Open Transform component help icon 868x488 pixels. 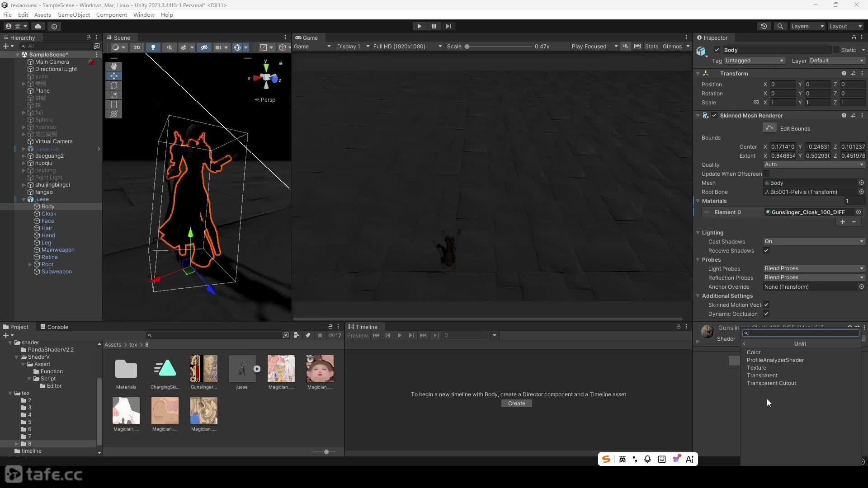click(x=844, y=73)
